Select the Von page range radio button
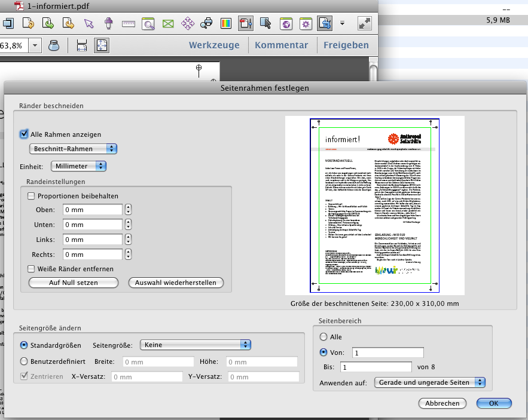 (x=323, y=352)
